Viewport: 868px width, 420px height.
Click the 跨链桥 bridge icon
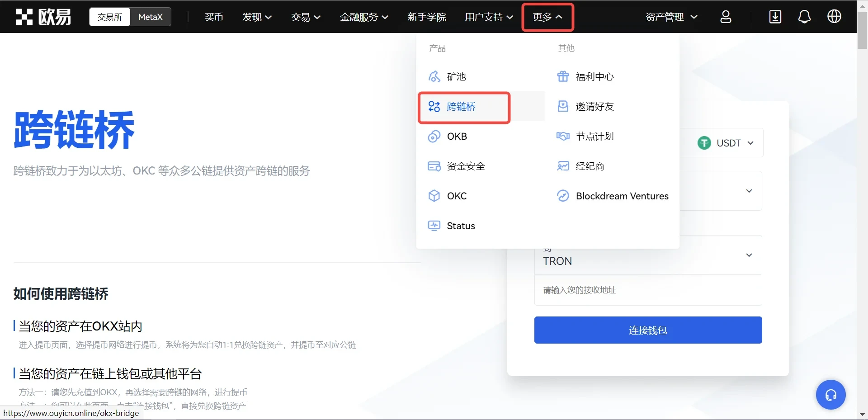tap(434, 106)
